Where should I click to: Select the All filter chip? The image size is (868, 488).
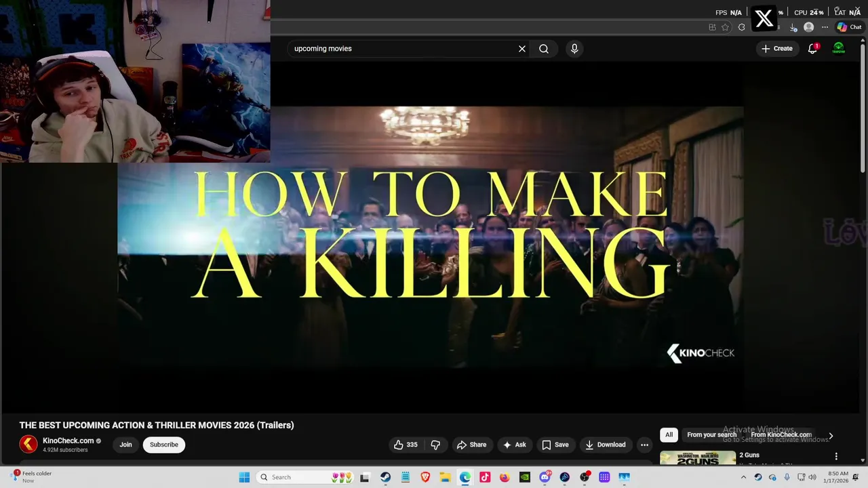tap(669, 434)
